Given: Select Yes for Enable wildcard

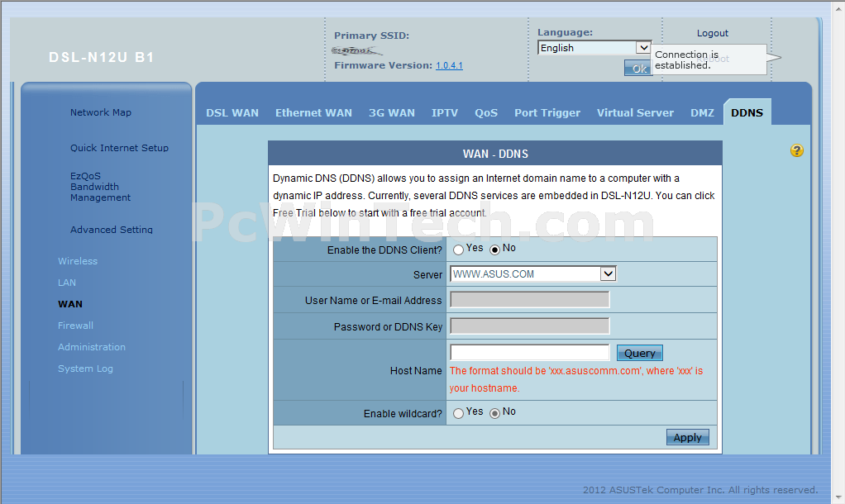Looking at the screenshot, I should tap(458, 414).
